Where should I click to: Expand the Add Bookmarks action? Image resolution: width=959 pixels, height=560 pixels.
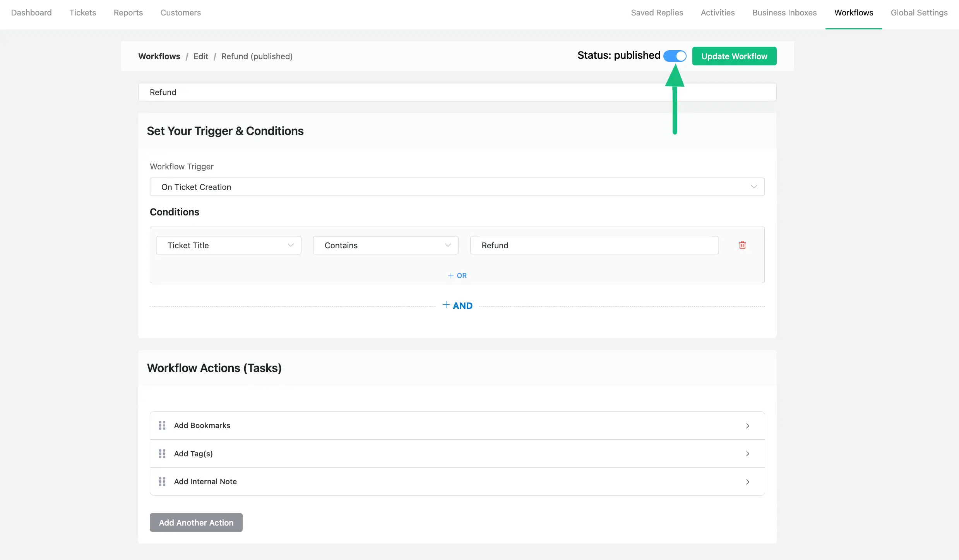pyautogui.click(x=748, y=425)
